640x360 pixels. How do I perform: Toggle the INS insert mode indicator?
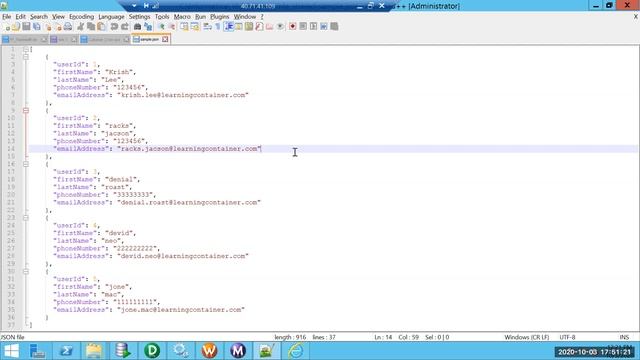tap(624, 338)
